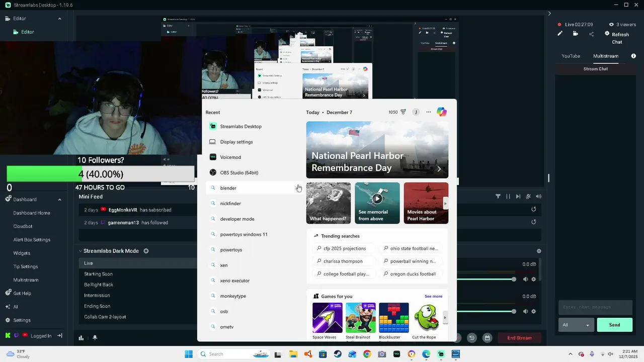Open the three-dot menu in search panel
The image size is (644, 362).
[429, 112]
